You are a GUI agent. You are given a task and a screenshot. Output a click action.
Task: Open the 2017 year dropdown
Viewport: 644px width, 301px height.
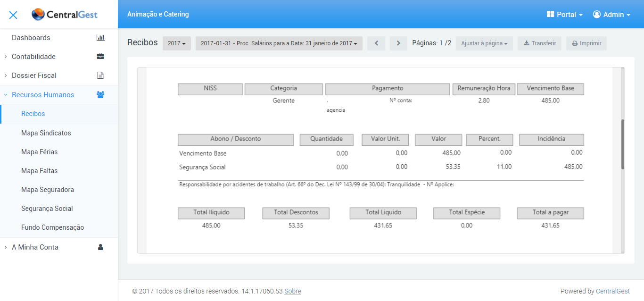click(x=177, y=43)
